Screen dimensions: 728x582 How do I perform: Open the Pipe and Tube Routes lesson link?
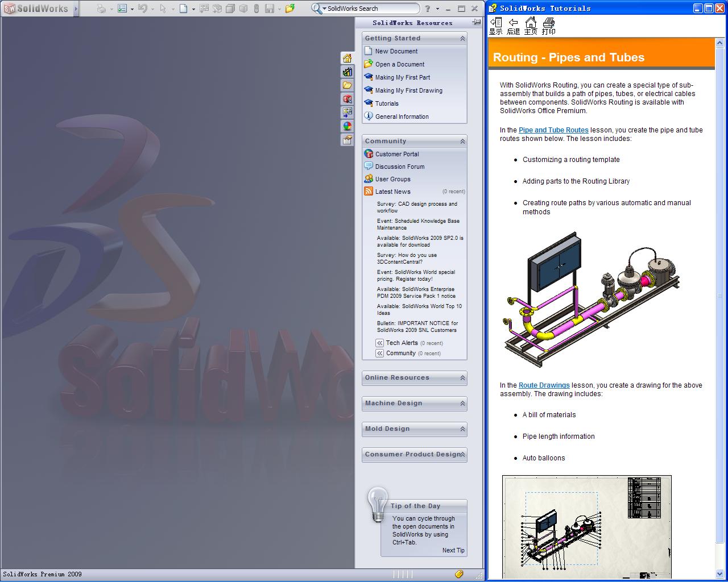[x=553, y=130]
